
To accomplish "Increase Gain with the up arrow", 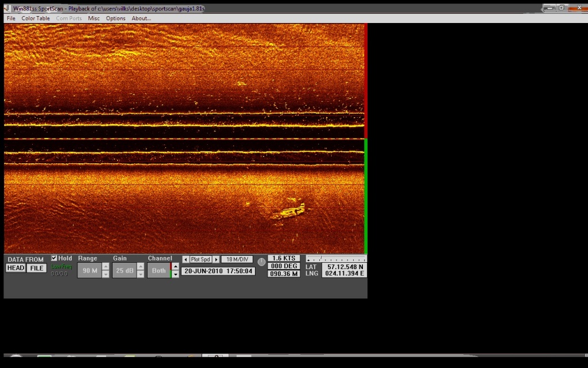I will [141, 266].
